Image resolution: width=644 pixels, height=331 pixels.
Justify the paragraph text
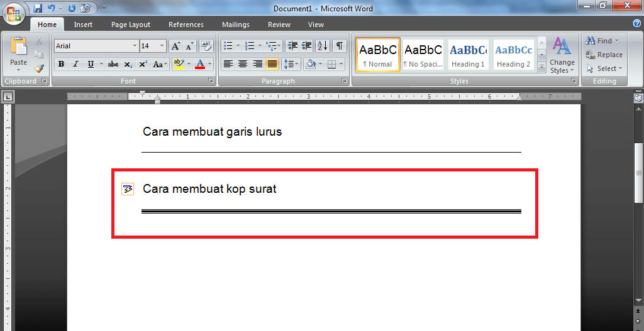[x=272, y=64]
